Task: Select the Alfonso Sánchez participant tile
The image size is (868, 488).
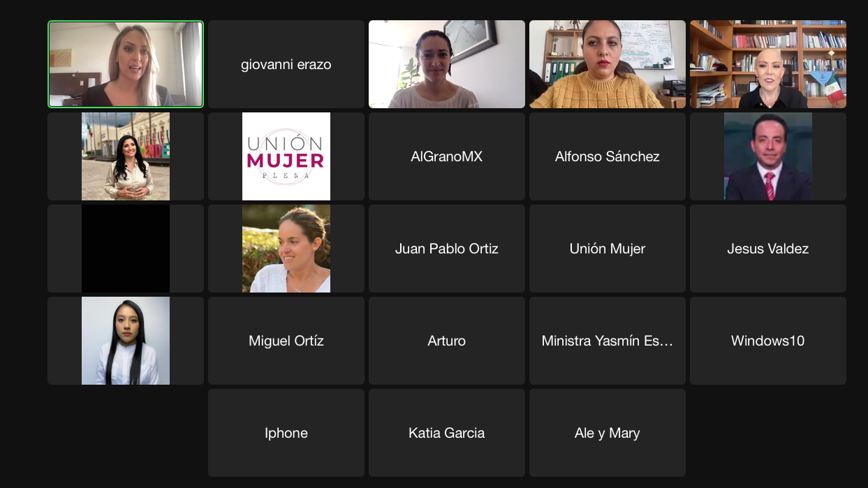Action: [x=608, y=156]
